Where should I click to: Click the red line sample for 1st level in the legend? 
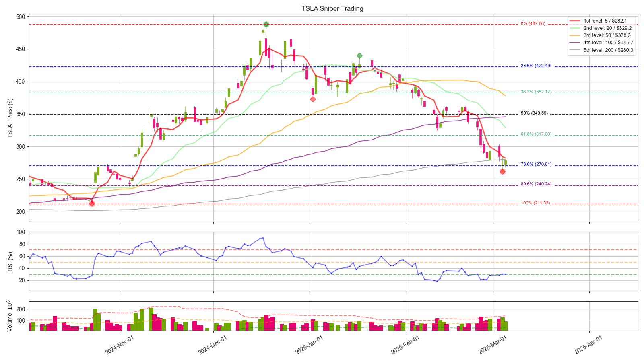coord(575,21)
